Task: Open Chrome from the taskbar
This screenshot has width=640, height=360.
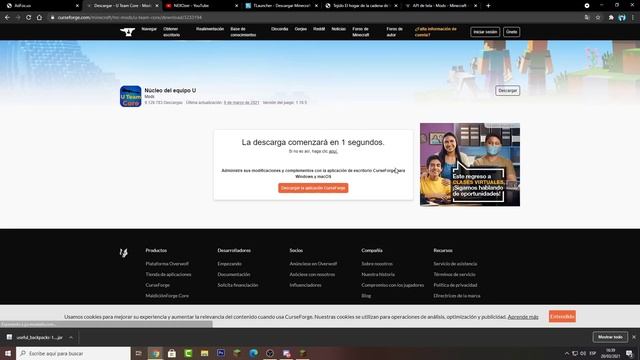Action: (x=155, y=353)
